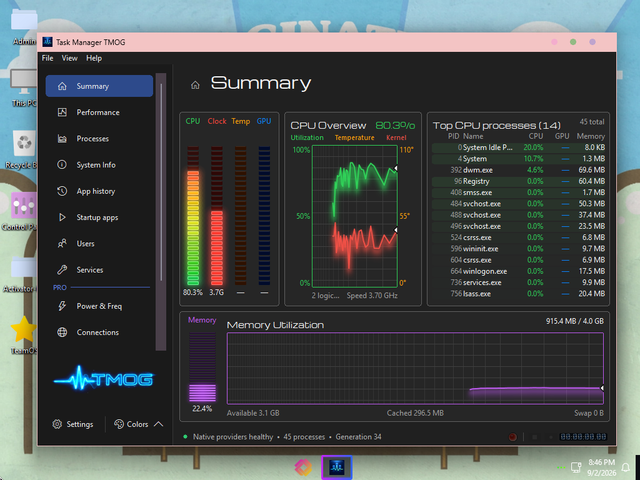Viewport: 640px width, 480px height.
Task: Select svchost.exe row with PID 484
Action: [x=518, y=204]
